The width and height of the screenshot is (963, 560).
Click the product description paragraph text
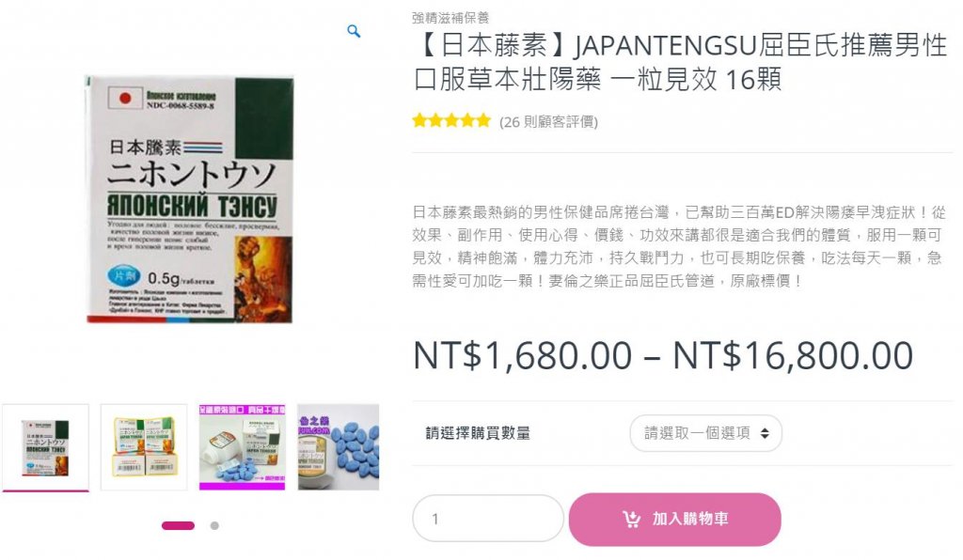[x=679, y=246]
